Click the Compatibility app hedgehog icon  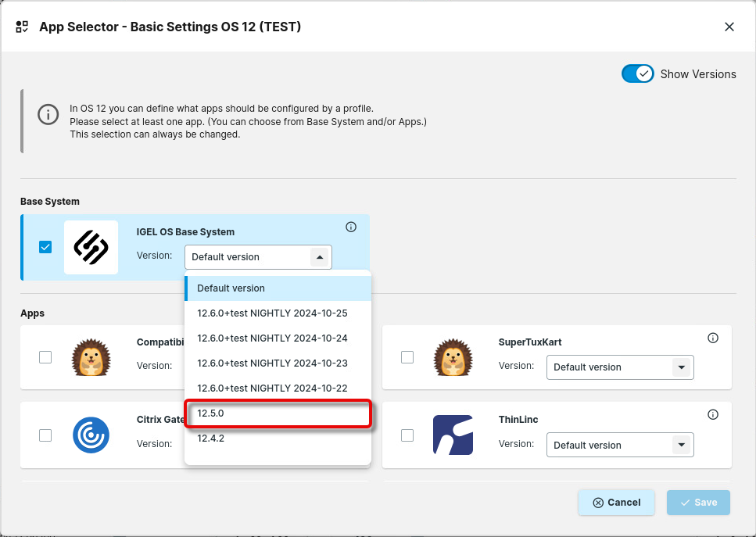[x=91, y=357]
